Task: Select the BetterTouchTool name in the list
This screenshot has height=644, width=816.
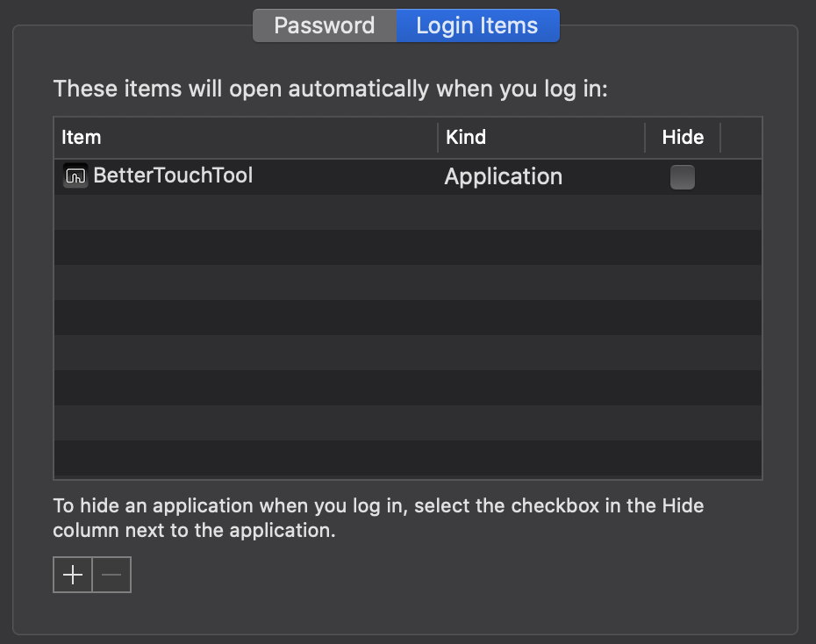Action: pos(173,175)
